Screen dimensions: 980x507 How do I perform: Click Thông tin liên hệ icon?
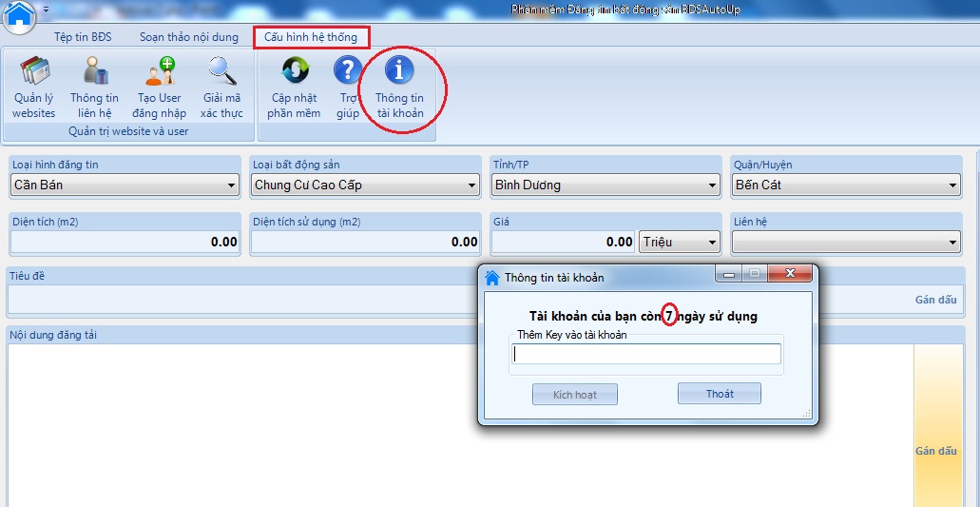point(94,87)
